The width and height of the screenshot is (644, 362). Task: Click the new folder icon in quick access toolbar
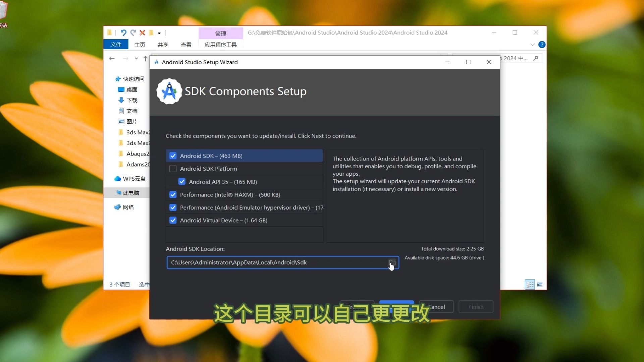point(151,33)
